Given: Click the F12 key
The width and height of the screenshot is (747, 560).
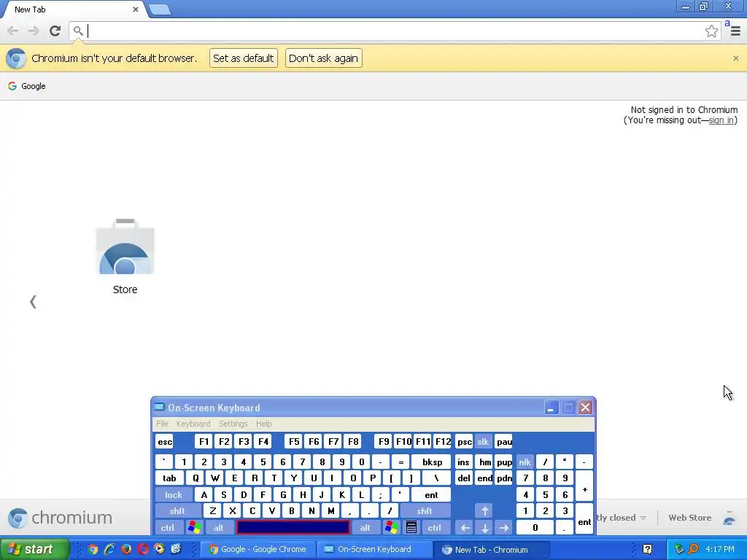Looking at the screenshot, I should (x=443, y=441).
